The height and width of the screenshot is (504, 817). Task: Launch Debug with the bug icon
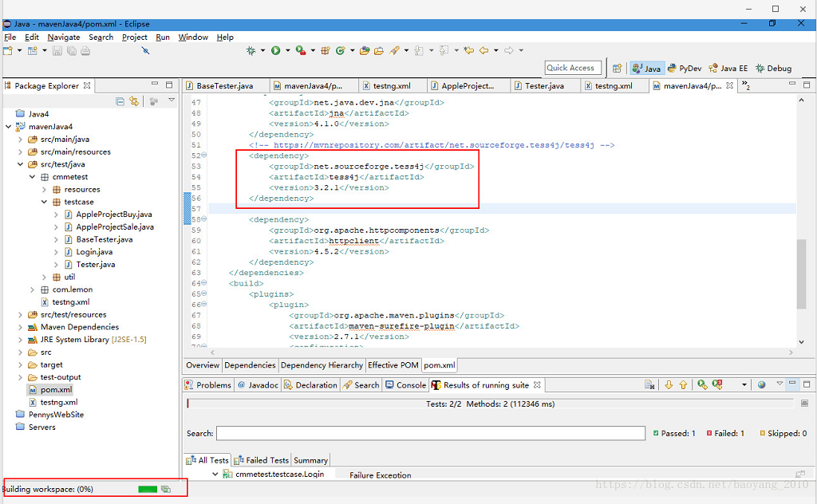[251, 50]
